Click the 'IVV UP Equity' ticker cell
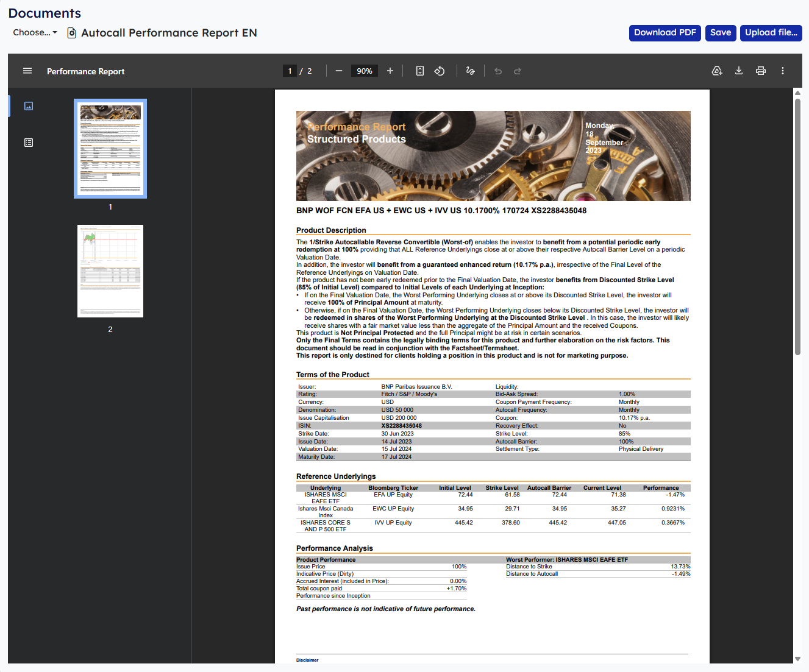The height and width of the screenshot is (672, 809). click(x=393, y=523)
